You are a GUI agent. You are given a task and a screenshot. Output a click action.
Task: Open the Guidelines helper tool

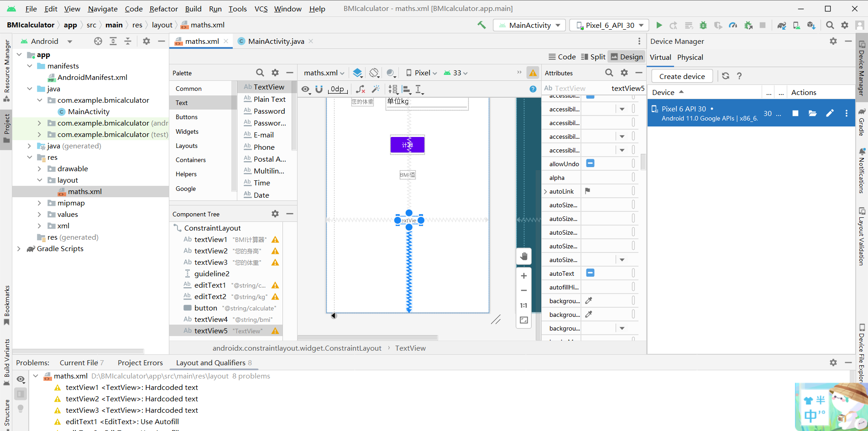pyautogui.click(x=419, y=89)
